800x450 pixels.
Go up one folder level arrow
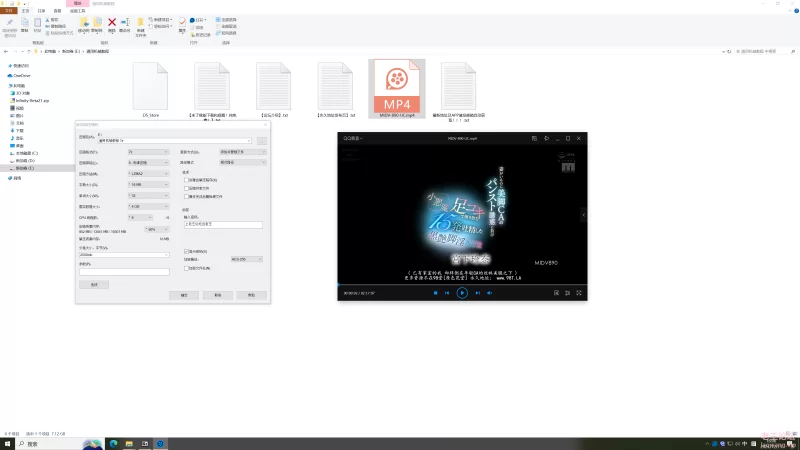(x=29, y=52)
